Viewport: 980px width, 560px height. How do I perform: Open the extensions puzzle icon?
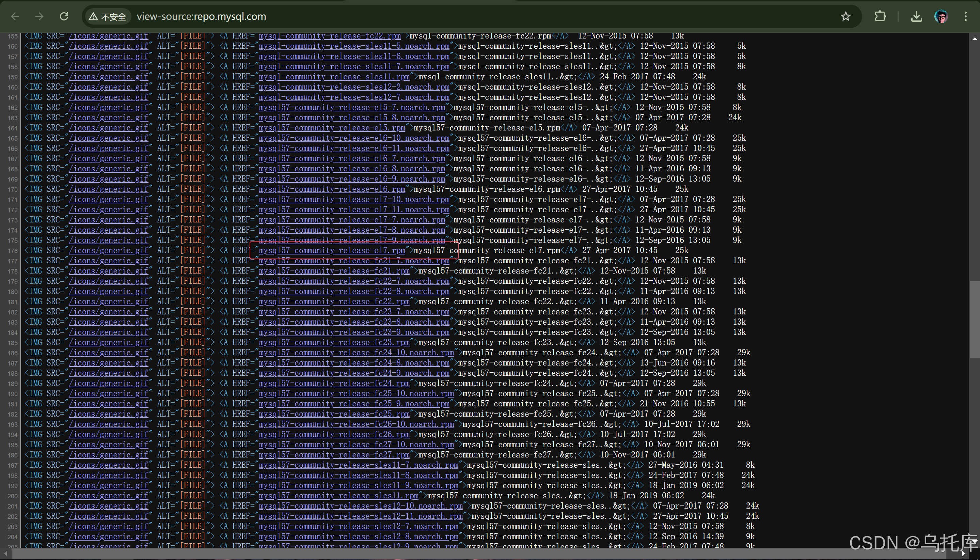880,17
